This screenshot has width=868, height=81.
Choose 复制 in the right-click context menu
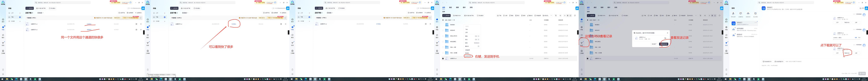[x=466, y=36]
